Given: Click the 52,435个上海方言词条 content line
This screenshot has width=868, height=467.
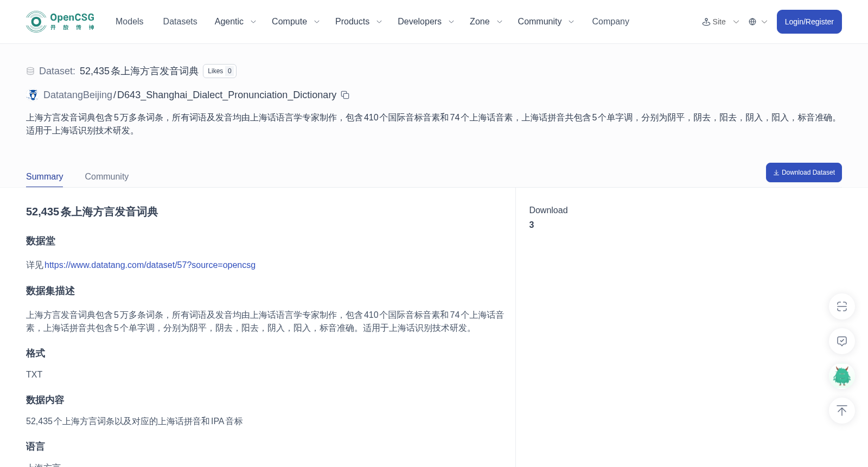Looking at the screenshot, I should point(135,421).
